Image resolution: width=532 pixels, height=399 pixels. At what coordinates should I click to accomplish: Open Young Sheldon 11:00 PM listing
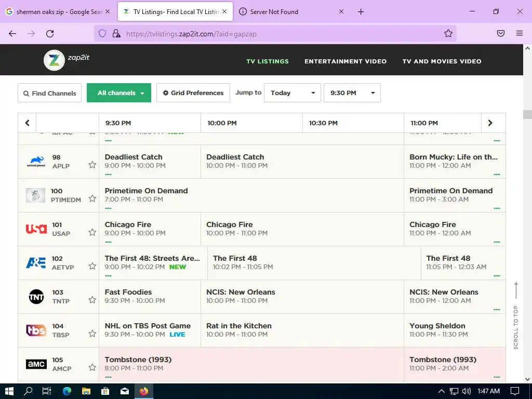[454, 330]
